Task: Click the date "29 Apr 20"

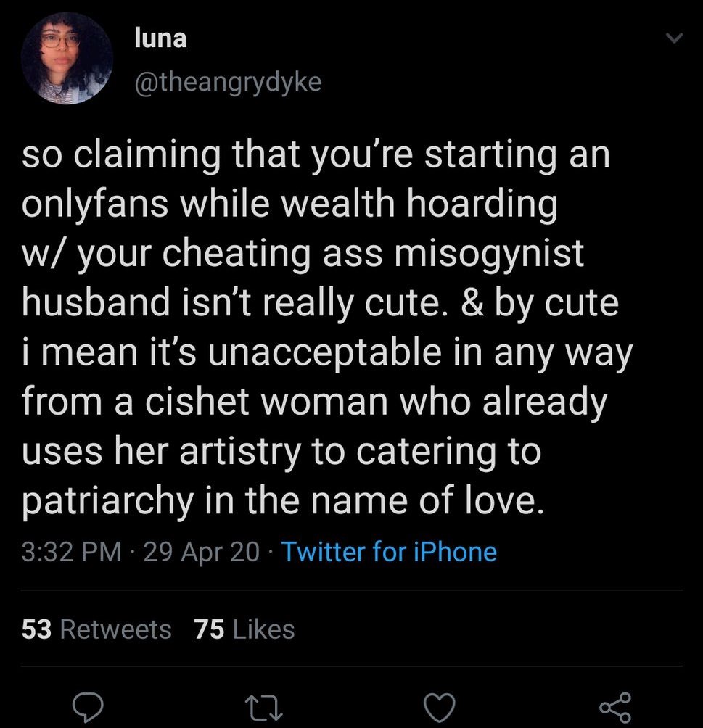Action: 202,552
